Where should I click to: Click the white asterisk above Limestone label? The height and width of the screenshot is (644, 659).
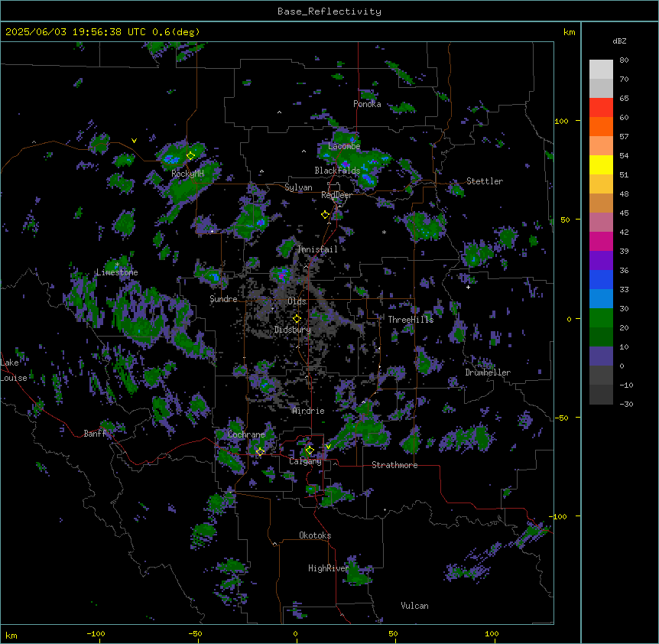117,265
